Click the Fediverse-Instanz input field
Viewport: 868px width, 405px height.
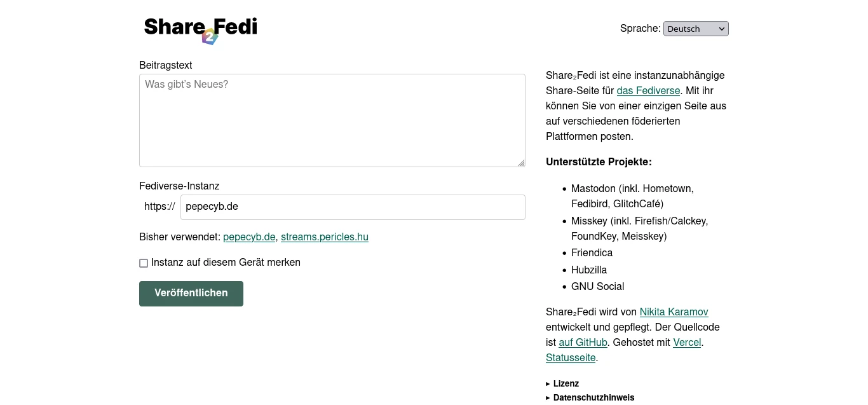click(x=353, y=207)
